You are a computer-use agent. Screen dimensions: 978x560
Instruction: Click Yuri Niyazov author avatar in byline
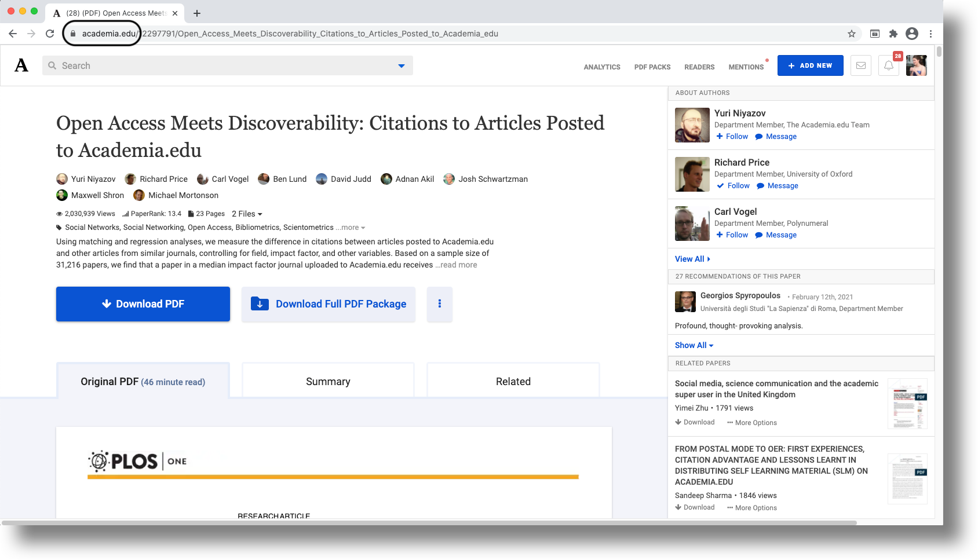pyautogui.click(x=62, y=179)
